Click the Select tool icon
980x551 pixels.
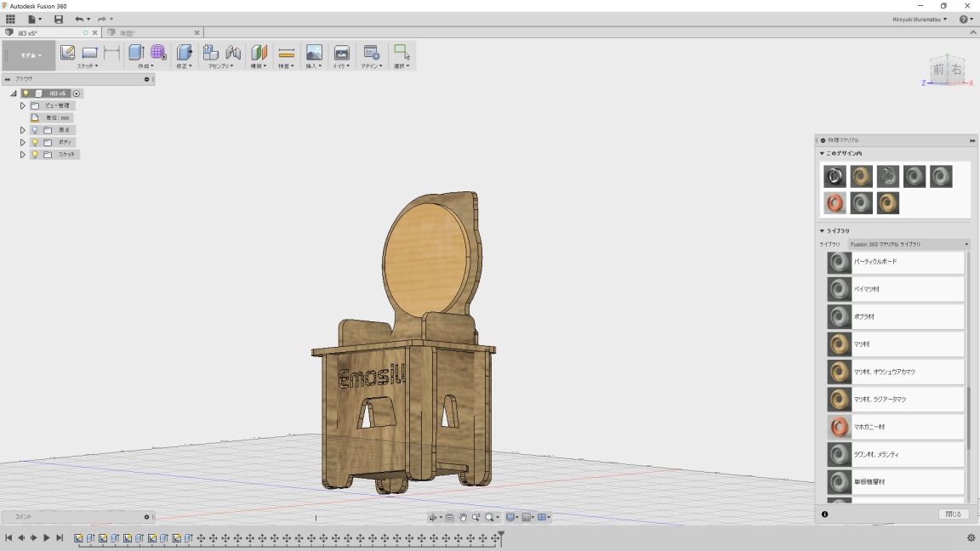click(x=402, y=53)
